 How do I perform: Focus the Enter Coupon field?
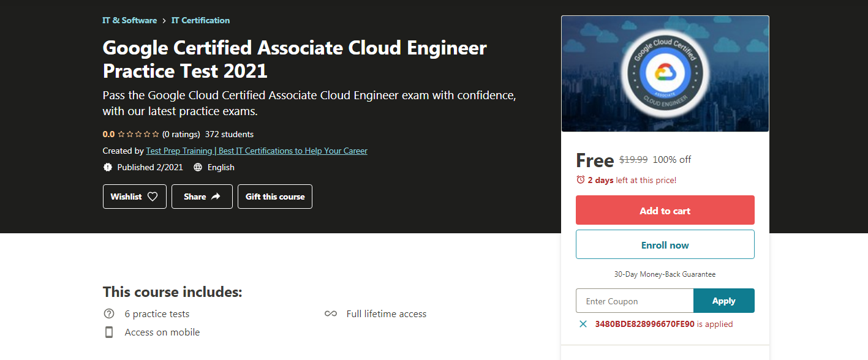pyautogui.click(x=634, y=301)
